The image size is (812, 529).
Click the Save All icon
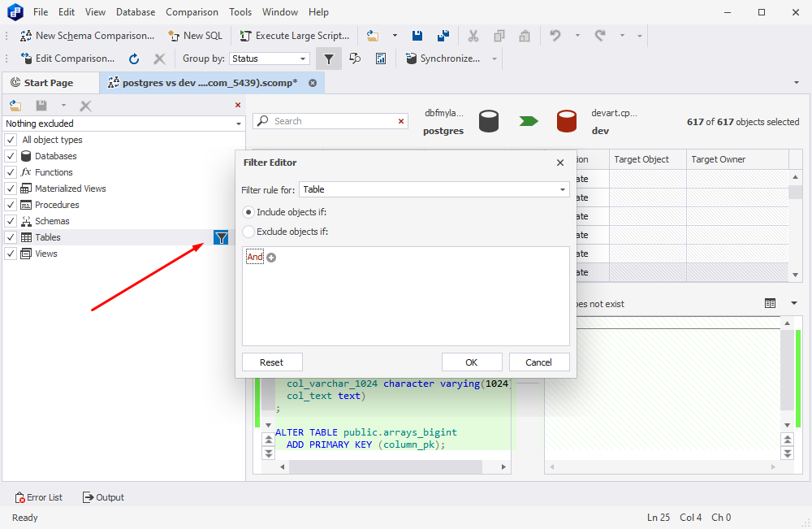(443, 36)
